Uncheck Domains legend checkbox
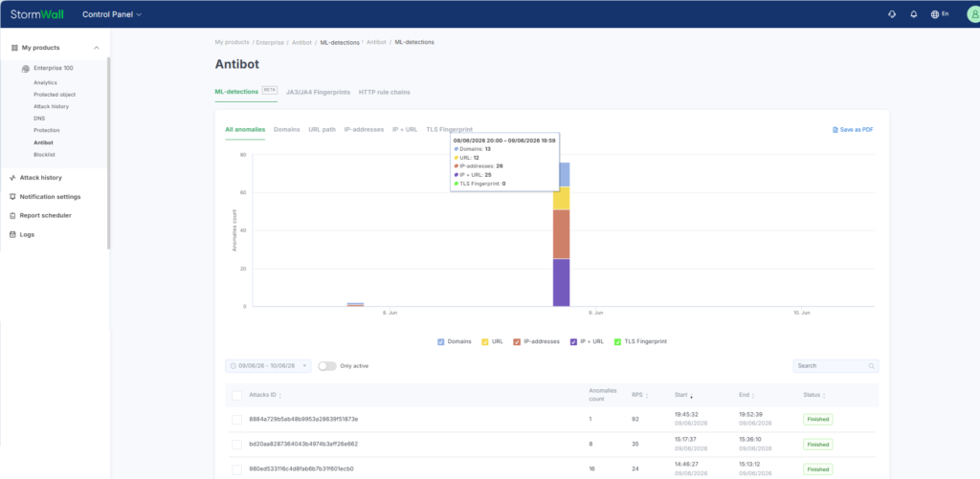980x479 pixels. coord(441,342)
